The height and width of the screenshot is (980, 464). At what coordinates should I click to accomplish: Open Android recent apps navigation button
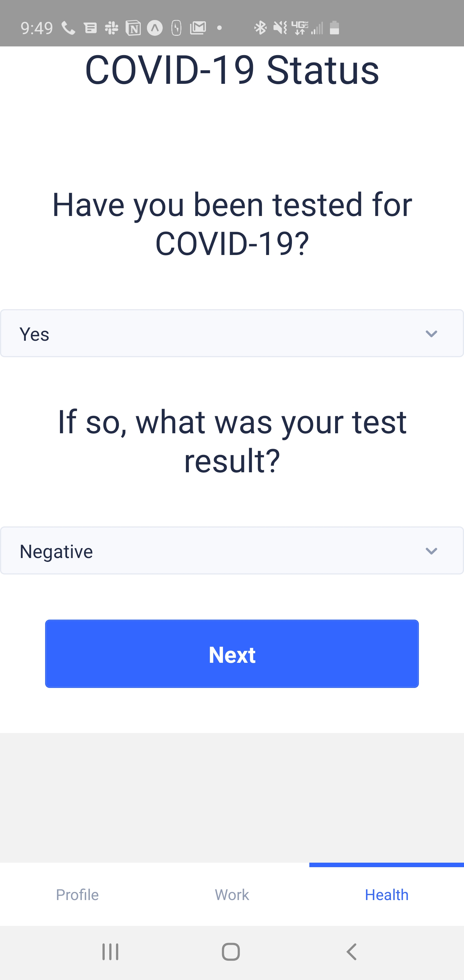click(x=110, y=952)
